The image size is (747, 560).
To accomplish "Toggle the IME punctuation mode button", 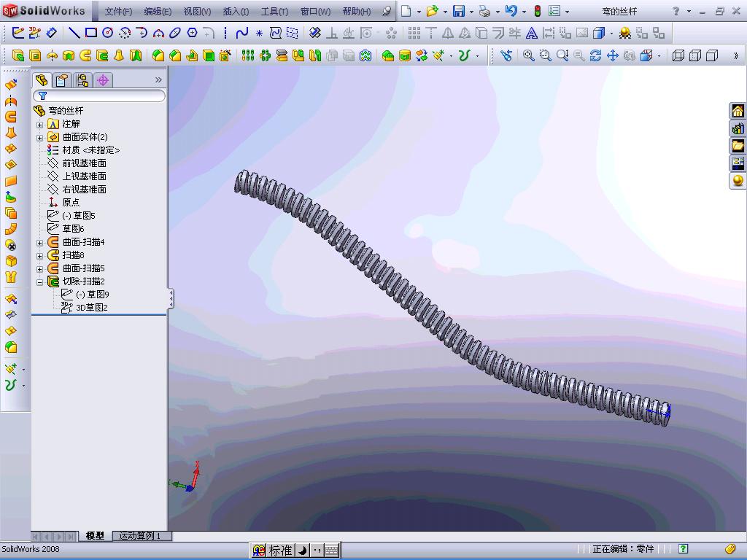I will point(317,551).
